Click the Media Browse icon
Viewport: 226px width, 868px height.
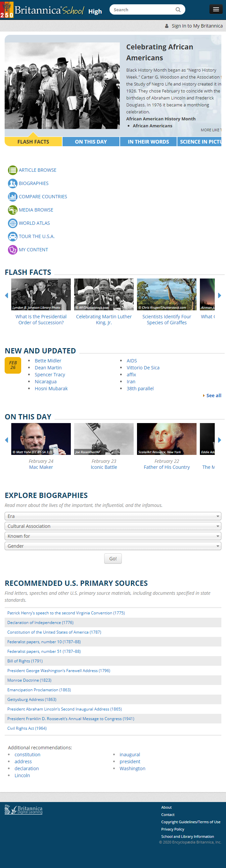[x=13, y=210]
